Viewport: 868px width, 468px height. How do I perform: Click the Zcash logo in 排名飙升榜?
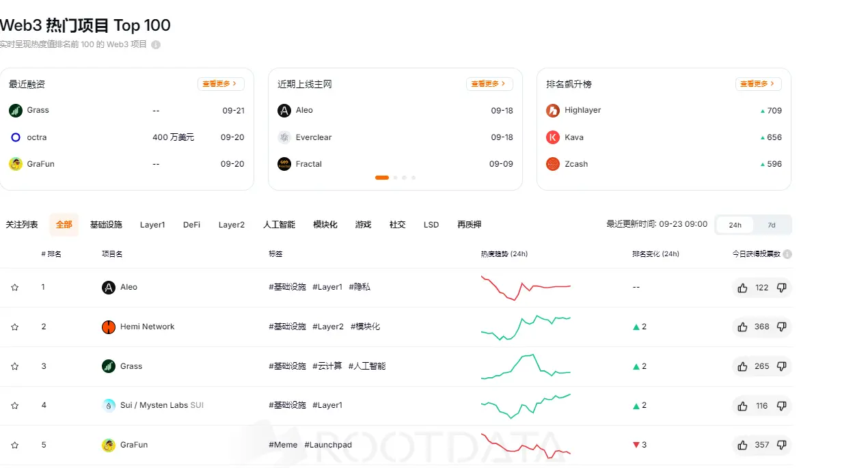(x=552, y=163)
